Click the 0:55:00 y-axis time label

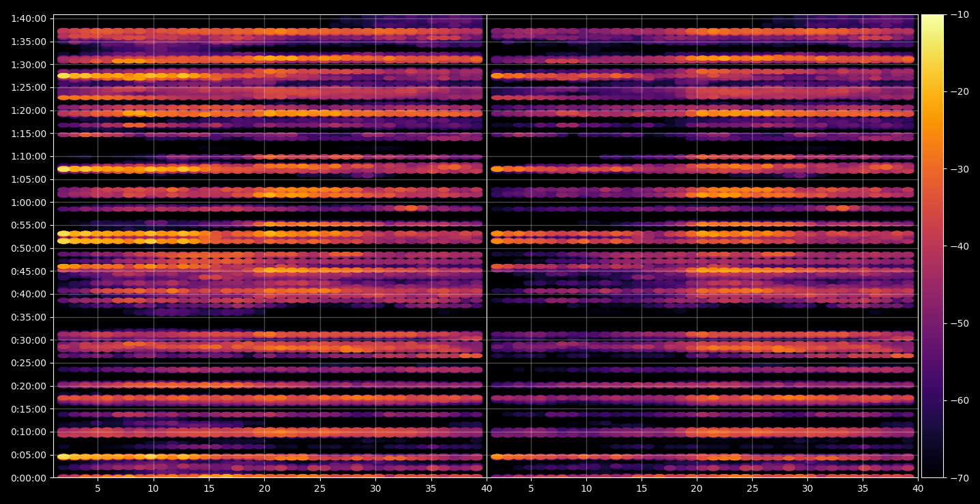pos(29,225)
